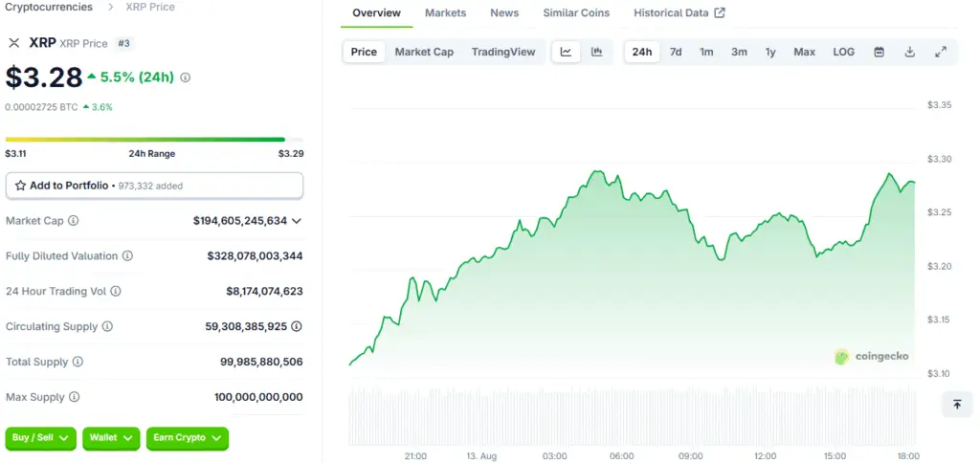Toggle LOG scale on chart
Image resolution: width=980 pixels, height=463 pixels.
(843, 52)
